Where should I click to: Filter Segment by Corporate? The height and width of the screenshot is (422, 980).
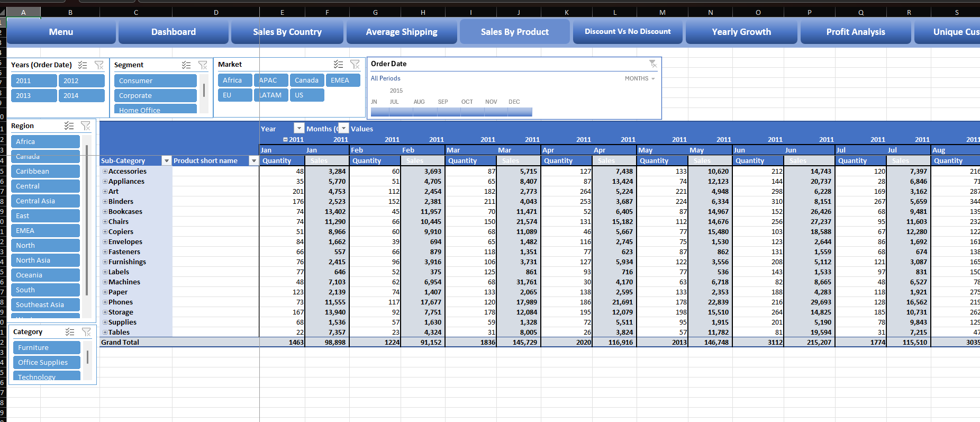[x=156, y=95]
